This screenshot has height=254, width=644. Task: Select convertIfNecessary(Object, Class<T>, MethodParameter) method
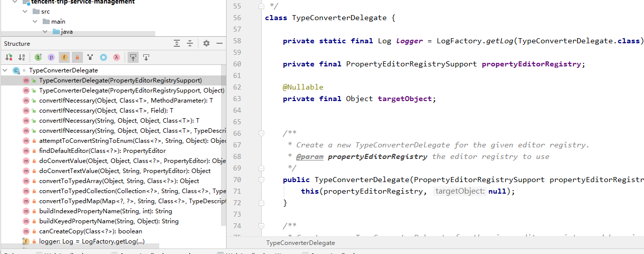tap(113, 101)
